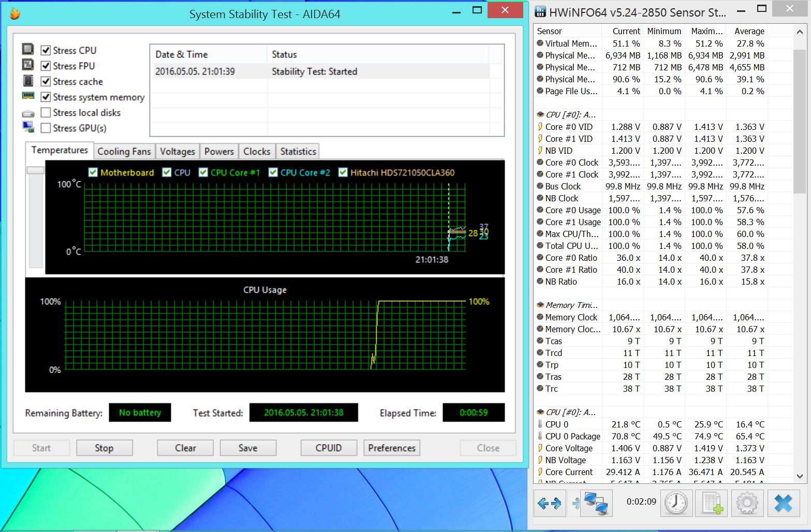This screenshot has width=811, height=532.
Task: Click HWiNFO expand/collapse arrows icon
Action: pyautogui.click(x=549, y=503)
